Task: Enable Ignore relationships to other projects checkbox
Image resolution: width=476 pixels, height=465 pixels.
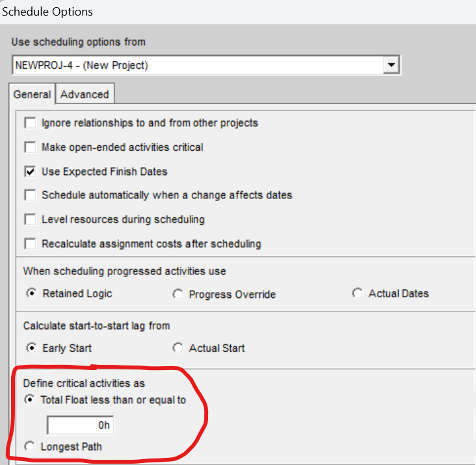Action: 30,123
